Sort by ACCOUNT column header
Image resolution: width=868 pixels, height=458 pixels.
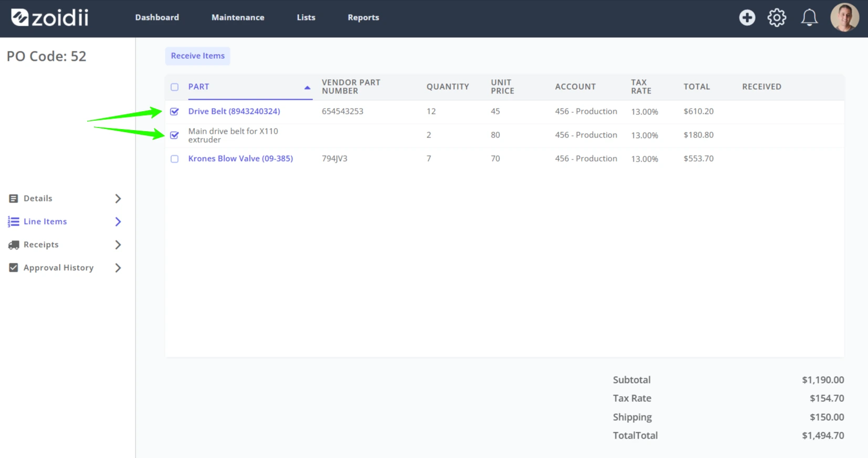[x=576, y=87]
